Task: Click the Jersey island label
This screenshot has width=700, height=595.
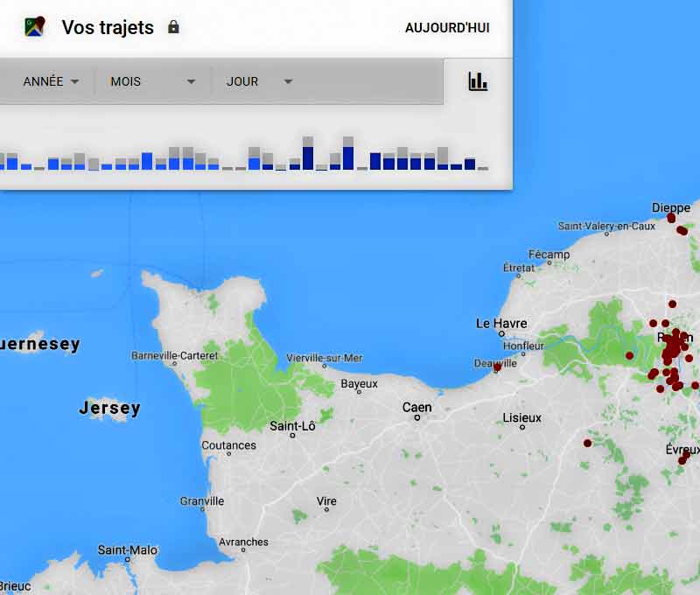Action: point(110,408)
